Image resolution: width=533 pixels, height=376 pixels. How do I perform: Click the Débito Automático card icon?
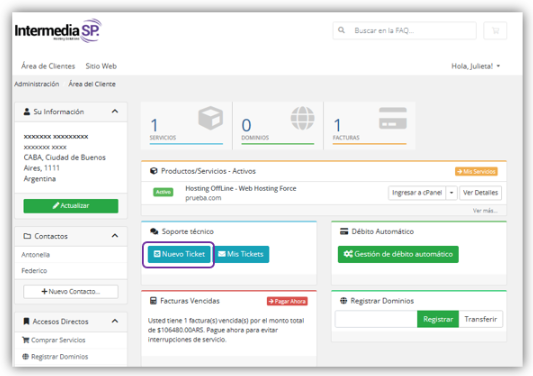344,232
